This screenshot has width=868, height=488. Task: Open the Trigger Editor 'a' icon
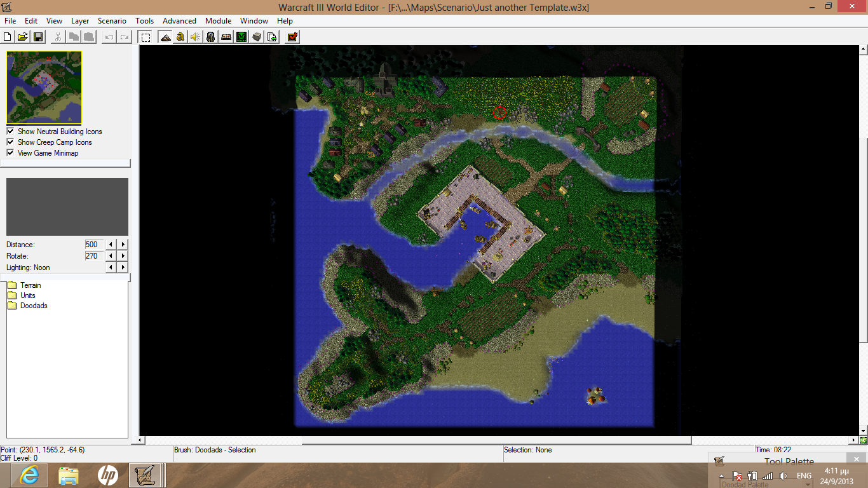point(180,37)
